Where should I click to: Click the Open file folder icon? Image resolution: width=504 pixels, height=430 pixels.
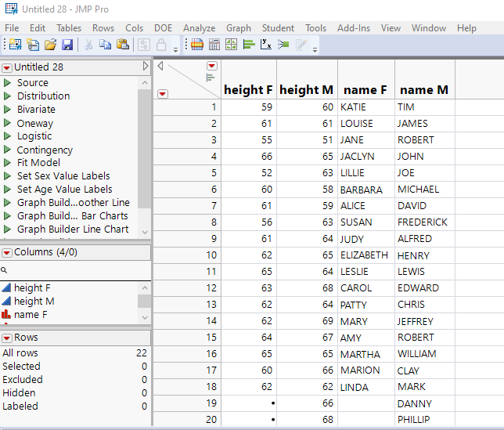click(x=50, y=45)
